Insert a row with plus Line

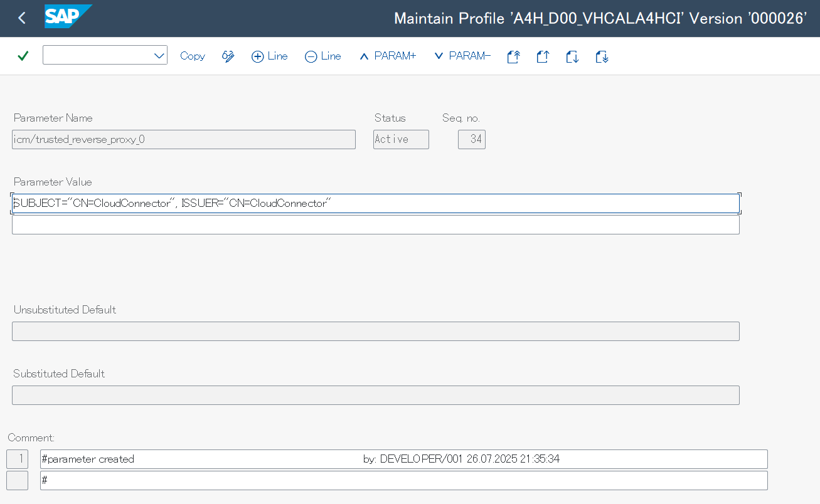(269, 56)
